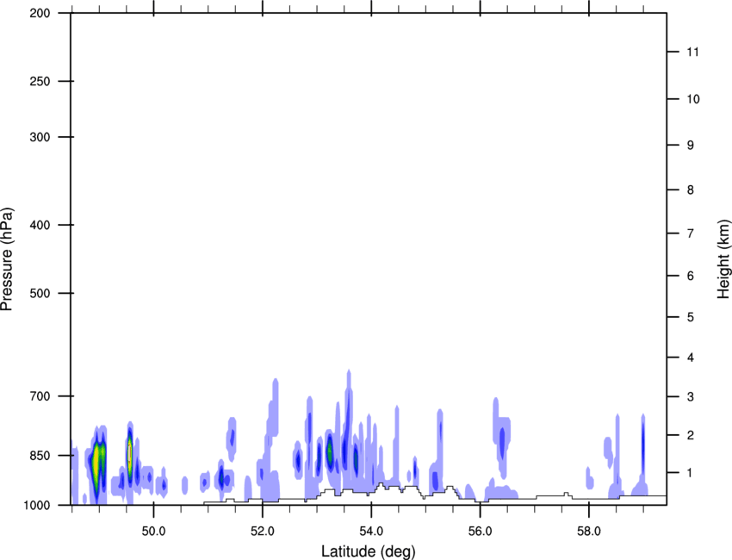Screen dimensions: 732x560
Task: Pick the 5 km height tick label
Action: (691, 317)
